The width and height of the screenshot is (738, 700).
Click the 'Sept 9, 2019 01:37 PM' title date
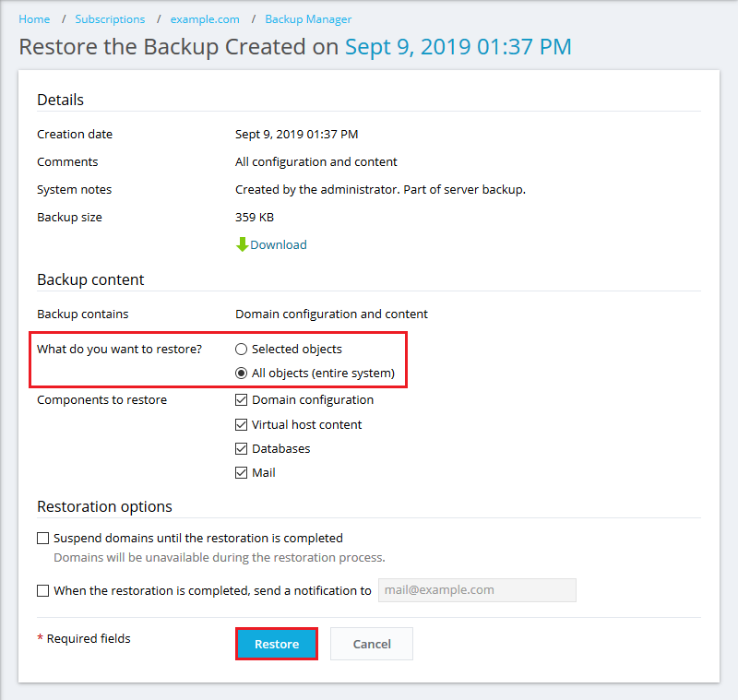tap(458, 47)
